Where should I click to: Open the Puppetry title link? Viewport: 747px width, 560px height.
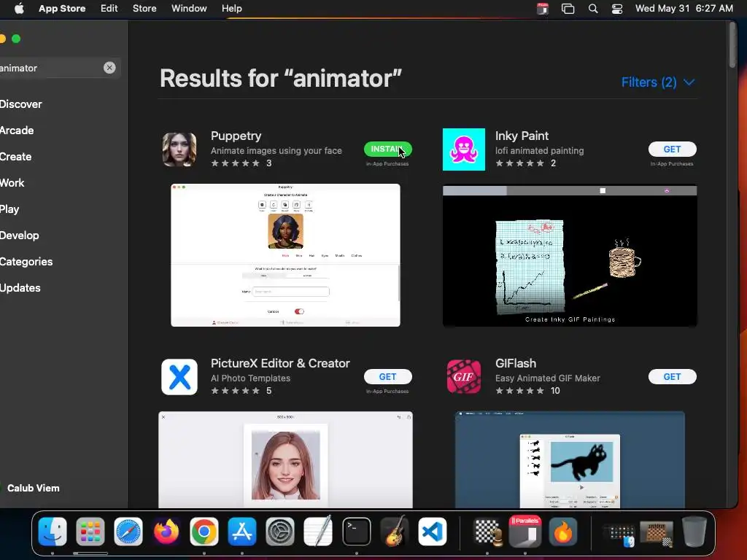point(236,136)
